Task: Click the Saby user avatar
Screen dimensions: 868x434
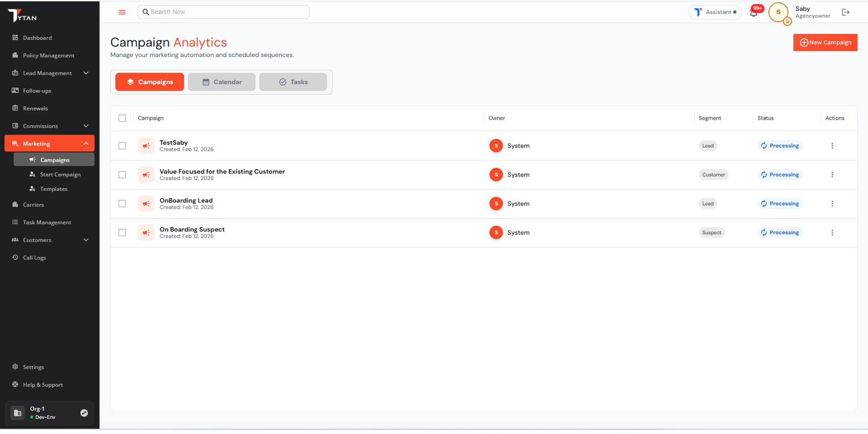Action: pyautogui.click(x=778, y=12)
